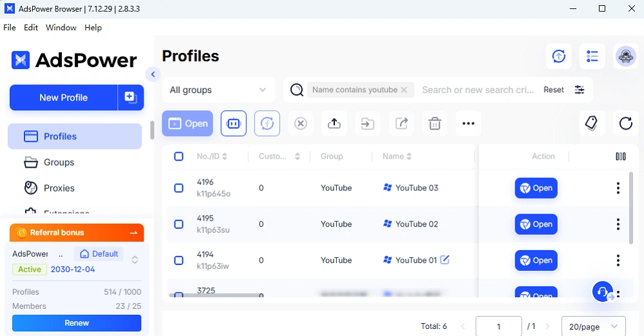The height and width of the screenshot is (336, 644).
Task: Click the expiry date 2030-12-04
Action: [x=73, y=270]
